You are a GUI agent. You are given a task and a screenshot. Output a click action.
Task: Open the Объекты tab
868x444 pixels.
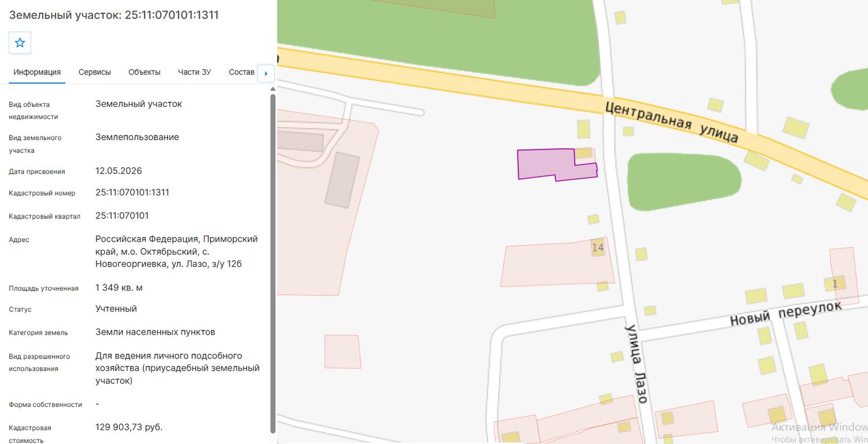click(145, 72)
